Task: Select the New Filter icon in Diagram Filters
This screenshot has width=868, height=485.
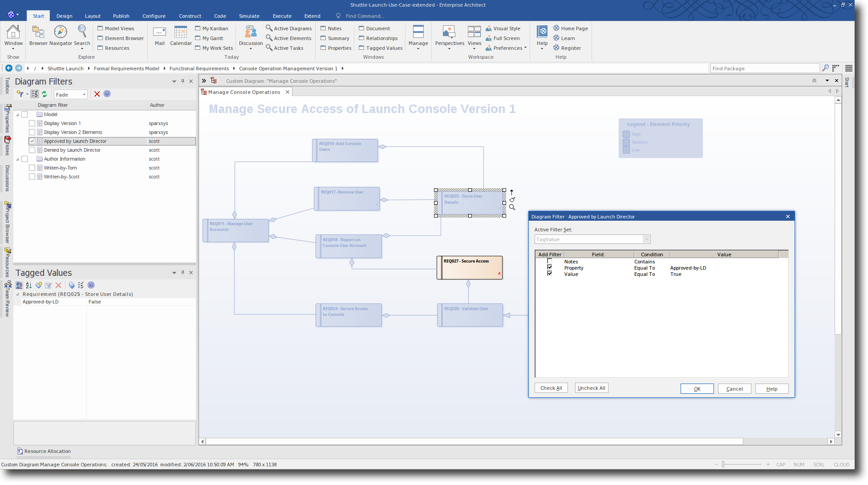Action: coord(20,94)
